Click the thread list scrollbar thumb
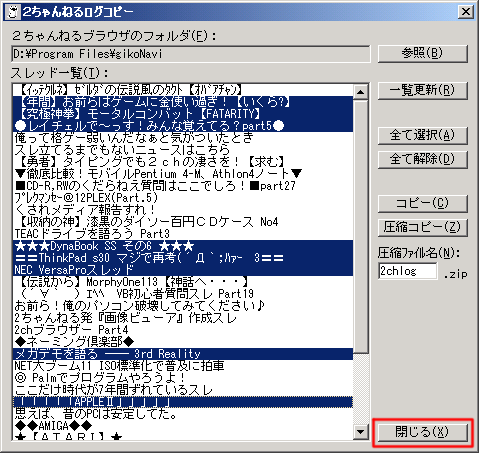The width and height of the screenshot is (479, 453). (x=360, y=226)
